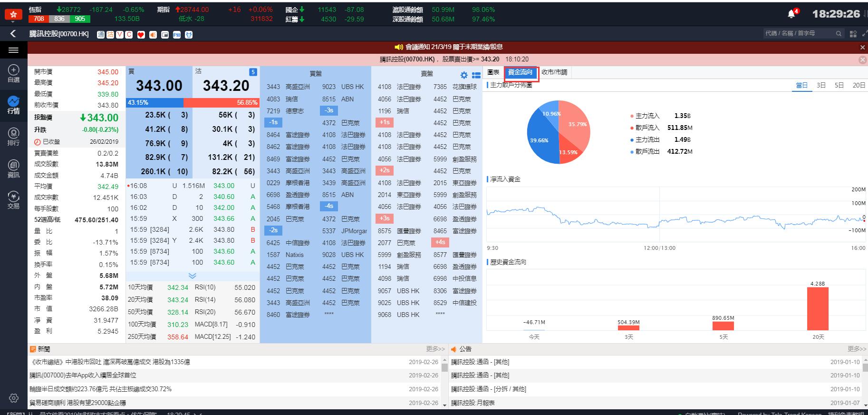Click the back arrow beside the stock name

tap(13, 34)
